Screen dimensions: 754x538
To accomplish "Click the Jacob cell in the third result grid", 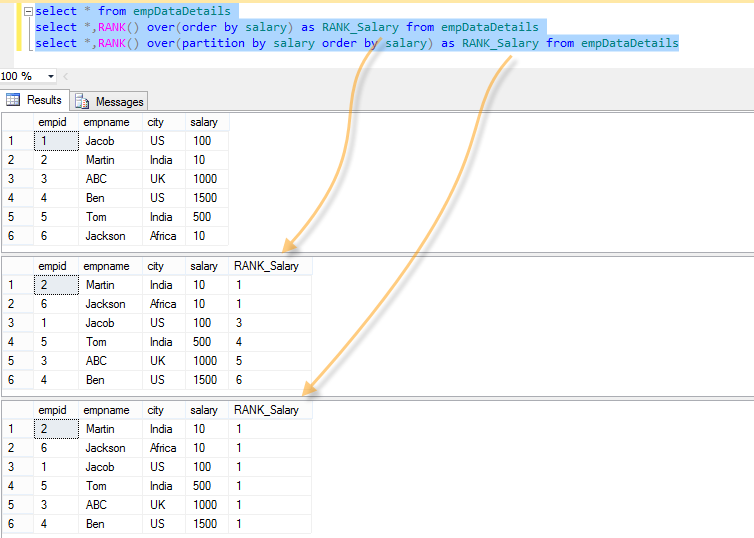I will click(x=110, y=467).
